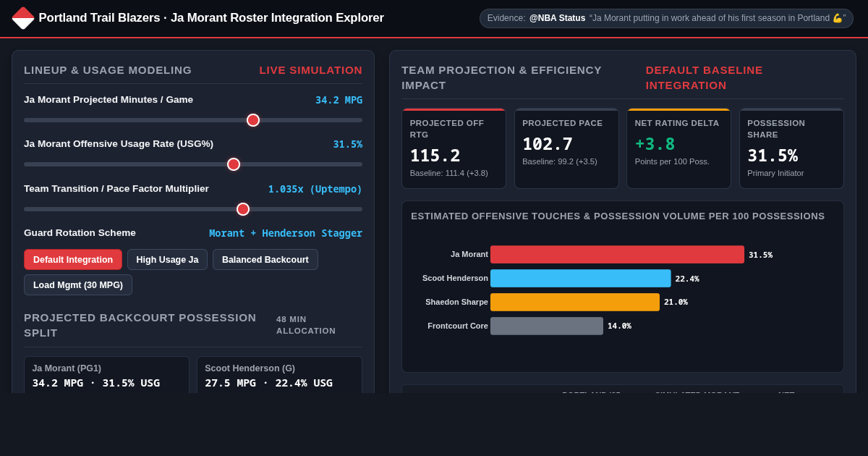
Task: Click the Offensive Usage Rate slider handle
Action: click(234, 164)
